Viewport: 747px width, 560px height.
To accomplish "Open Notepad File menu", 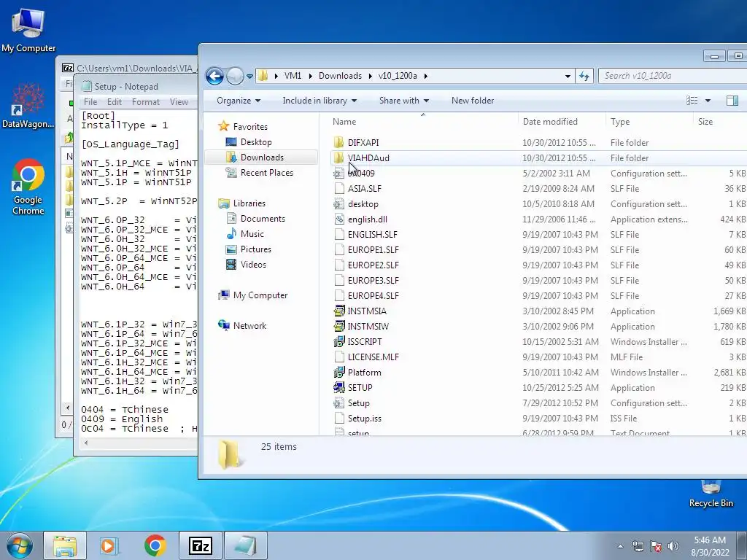I will (x=90, y=102).
